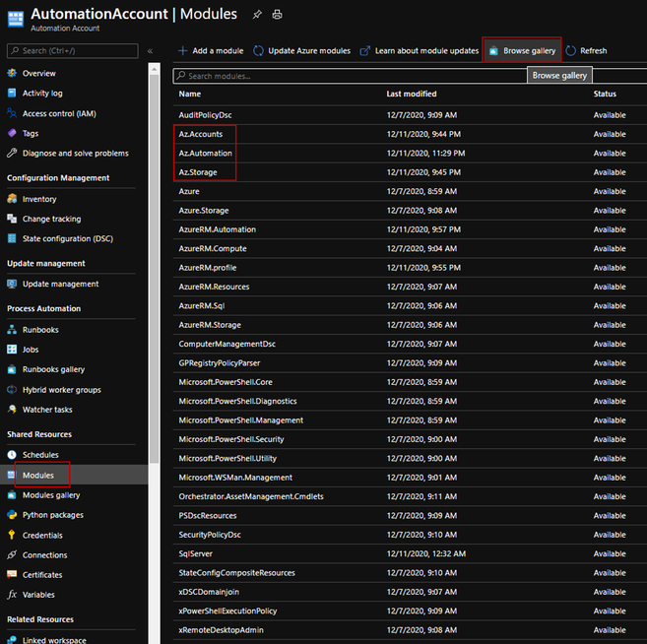Click the State configuration (DSC) icon
Viewport: 647px width, 644px height.
[x=12, y=238]
